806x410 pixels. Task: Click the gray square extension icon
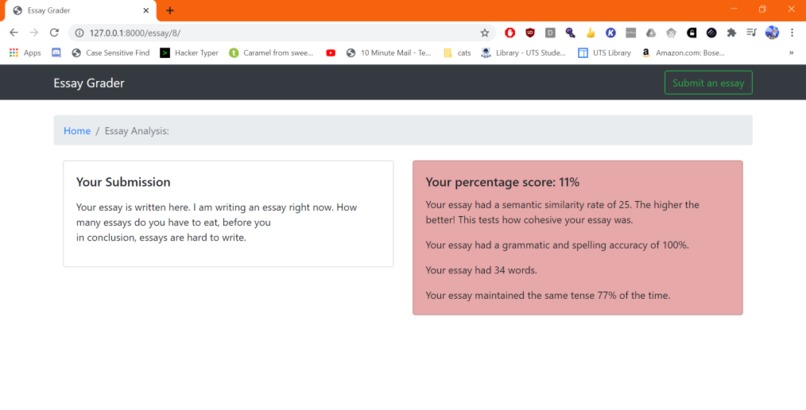coord(631,33)
